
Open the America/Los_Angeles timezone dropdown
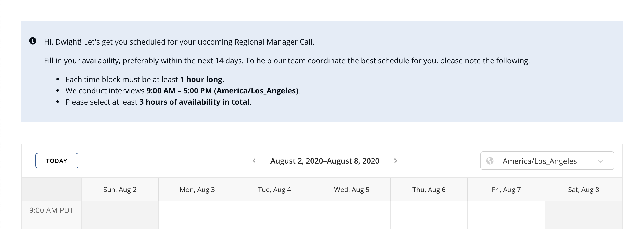coord(547,161)
